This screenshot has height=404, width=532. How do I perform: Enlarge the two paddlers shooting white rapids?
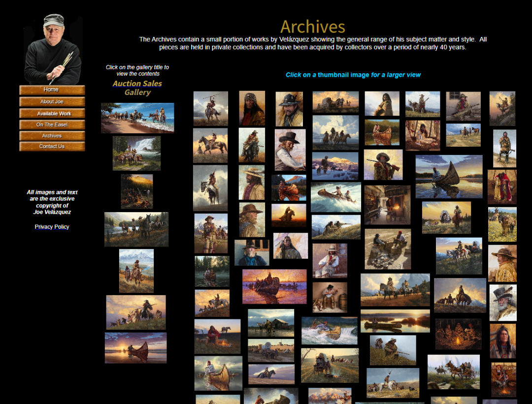[336, 197]
